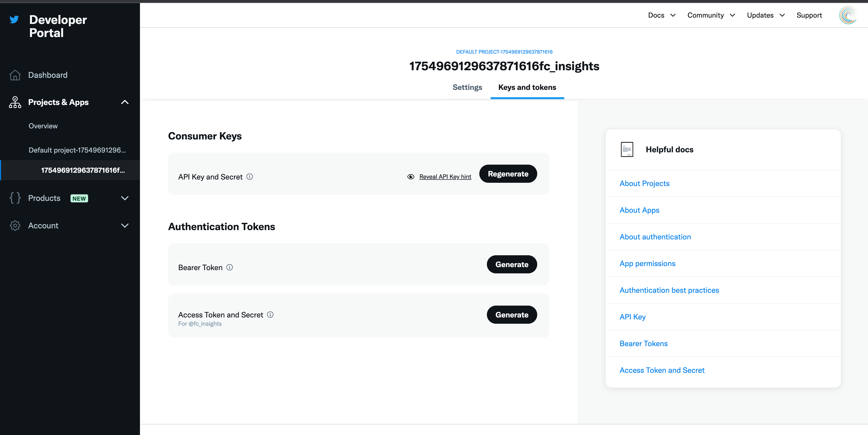Open the user profile avatar menu
868x435 pixels.
(848, 15)
